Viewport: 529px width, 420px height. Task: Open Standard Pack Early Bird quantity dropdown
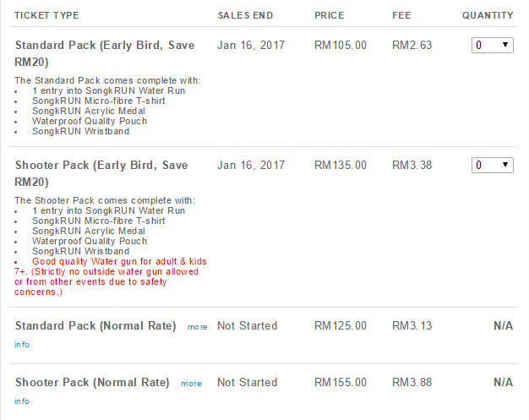pos(492,45)
